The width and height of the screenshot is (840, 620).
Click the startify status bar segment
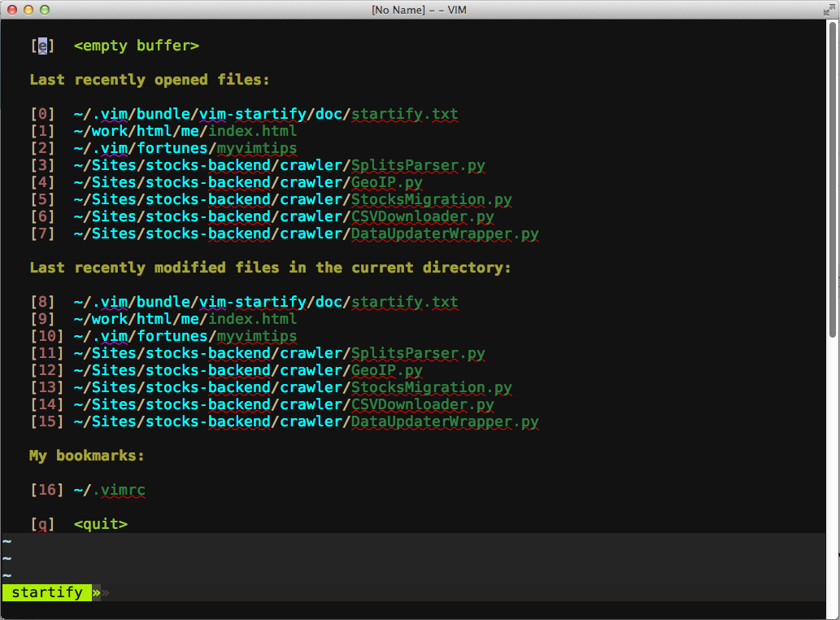(46, 592)
